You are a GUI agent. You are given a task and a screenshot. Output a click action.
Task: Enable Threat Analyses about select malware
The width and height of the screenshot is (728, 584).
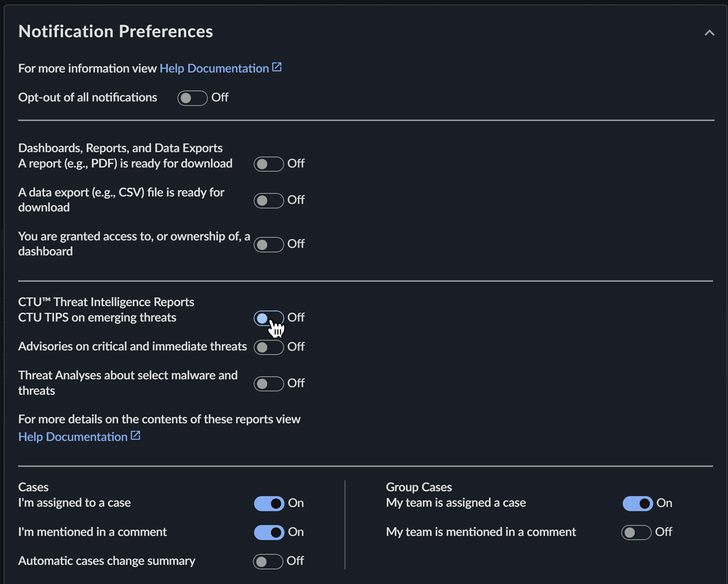tap(269, 383)
